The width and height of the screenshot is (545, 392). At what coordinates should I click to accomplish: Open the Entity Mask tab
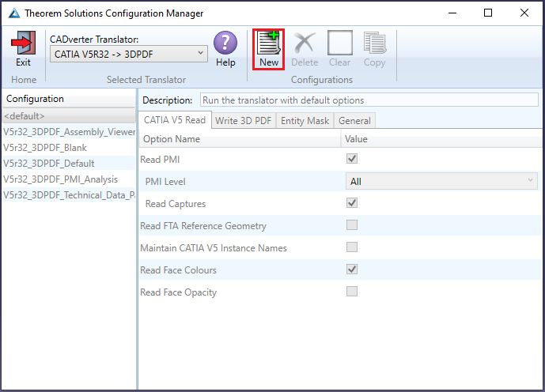click(x=305, y=121)
